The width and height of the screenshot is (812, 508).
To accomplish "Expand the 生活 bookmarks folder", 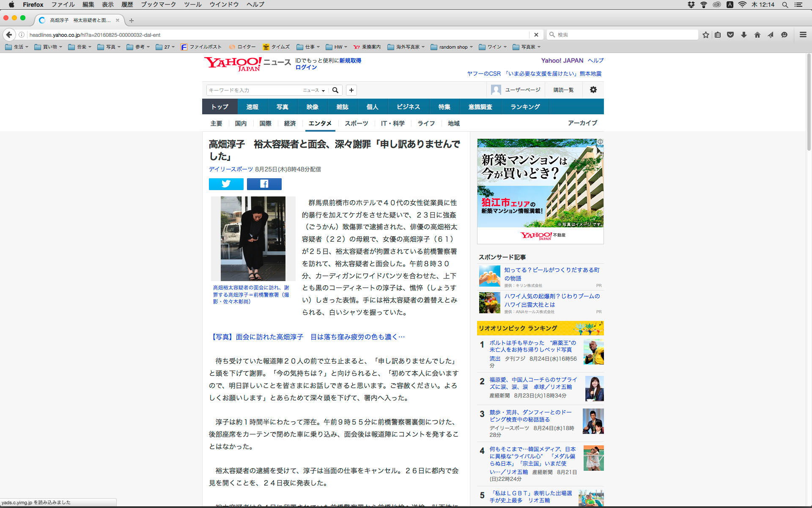I will 17,47.
